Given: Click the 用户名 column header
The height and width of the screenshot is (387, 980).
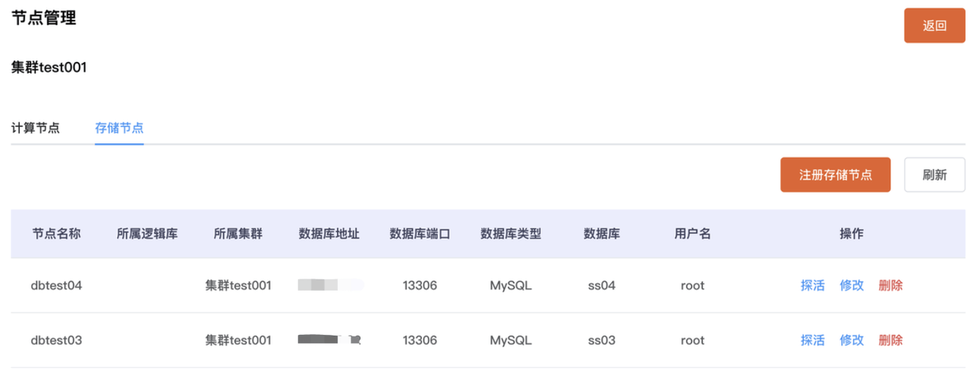Looking at the screenshot, I should tap(692, 234).
